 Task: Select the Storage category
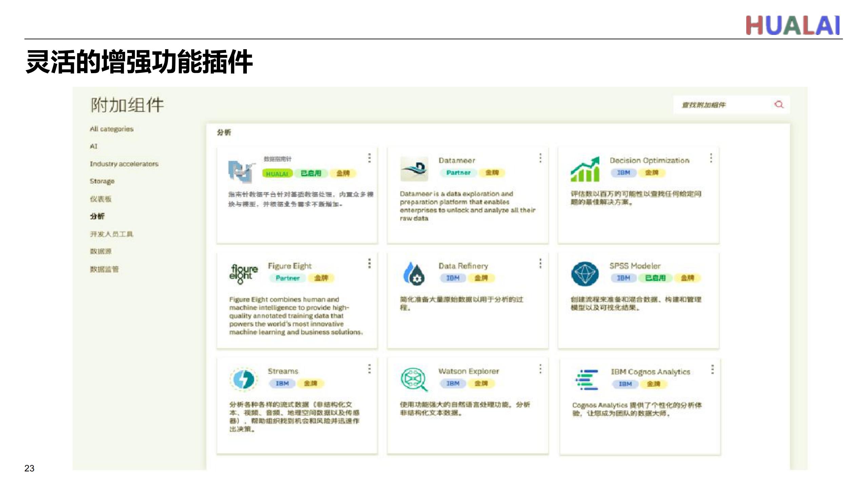[102, 181]
